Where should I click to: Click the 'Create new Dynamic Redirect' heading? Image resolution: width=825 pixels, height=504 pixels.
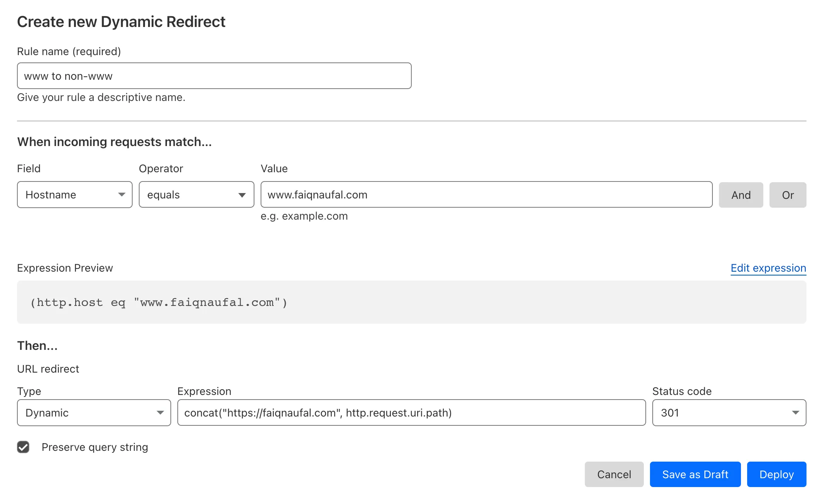[x=121, y=22]
